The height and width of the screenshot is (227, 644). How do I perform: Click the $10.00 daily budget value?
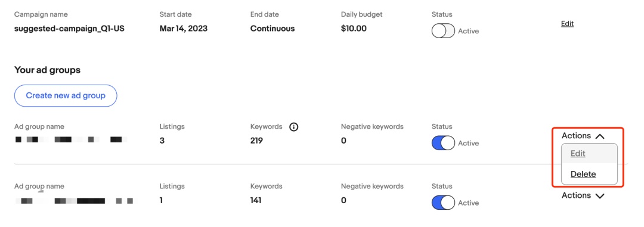click(354, 29)
